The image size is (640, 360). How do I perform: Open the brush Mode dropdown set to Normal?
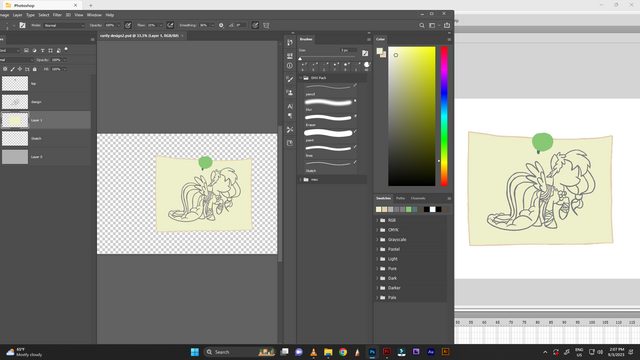pyautogui.click(x=64, y=25)
